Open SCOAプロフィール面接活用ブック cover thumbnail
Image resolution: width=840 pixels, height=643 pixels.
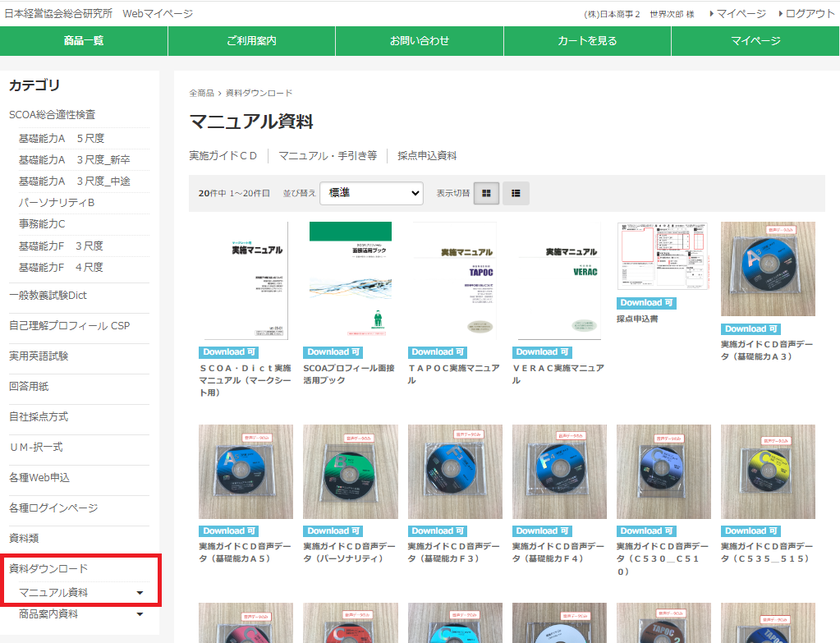click(351, 281)
